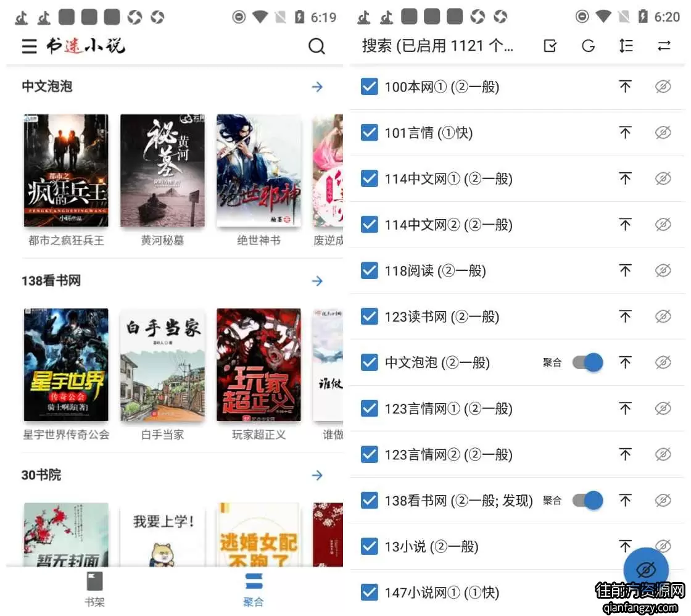
Task: Tap the swap arrows icon
Action: point(664,46)
